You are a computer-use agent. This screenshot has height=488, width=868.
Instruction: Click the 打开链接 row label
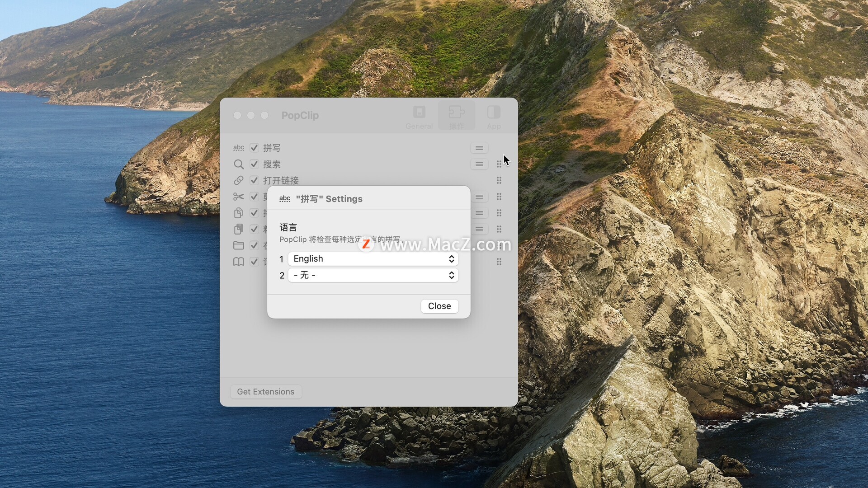pyautogui.click(x=281, y=180)
